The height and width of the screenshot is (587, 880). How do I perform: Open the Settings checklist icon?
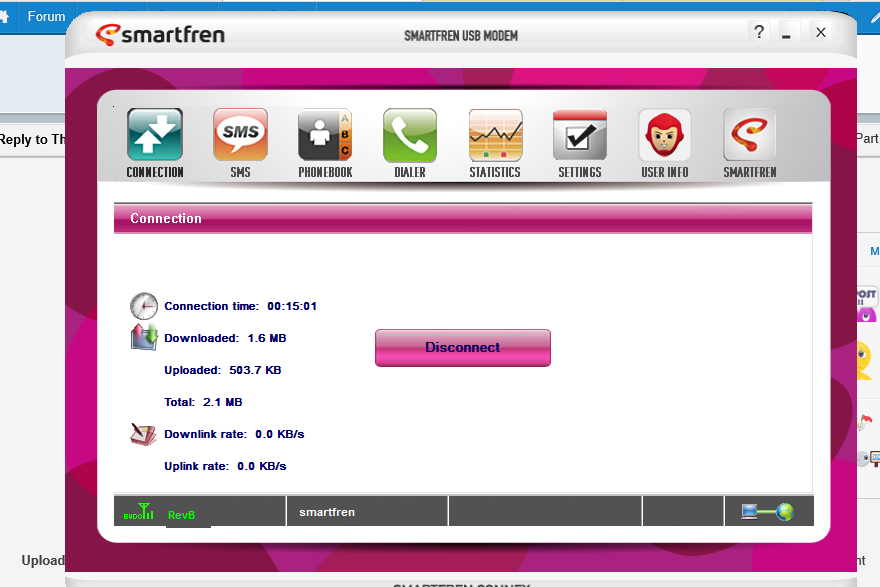pos(580,136)
